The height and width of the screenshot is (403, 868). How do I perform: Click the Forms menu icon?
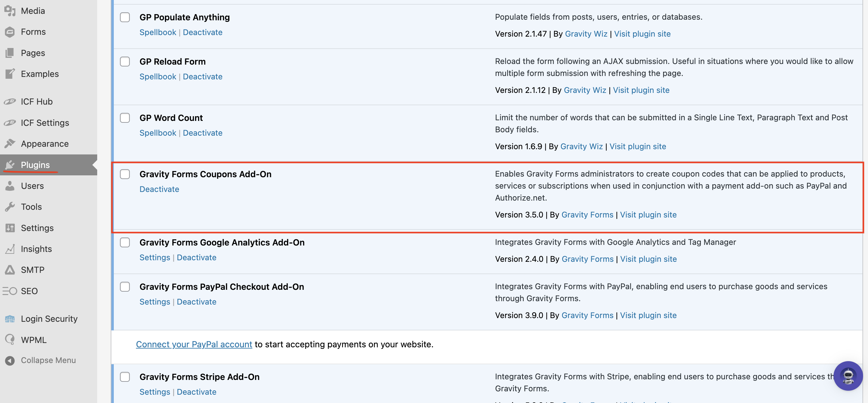coord(10,32)
